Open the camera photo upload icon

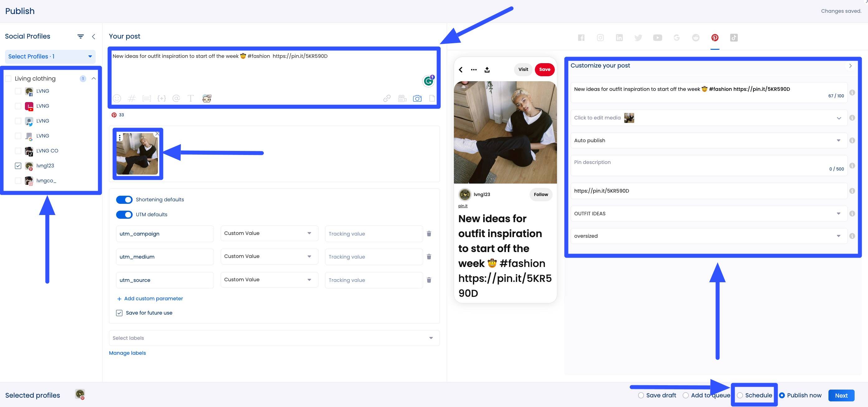[417, 98]
